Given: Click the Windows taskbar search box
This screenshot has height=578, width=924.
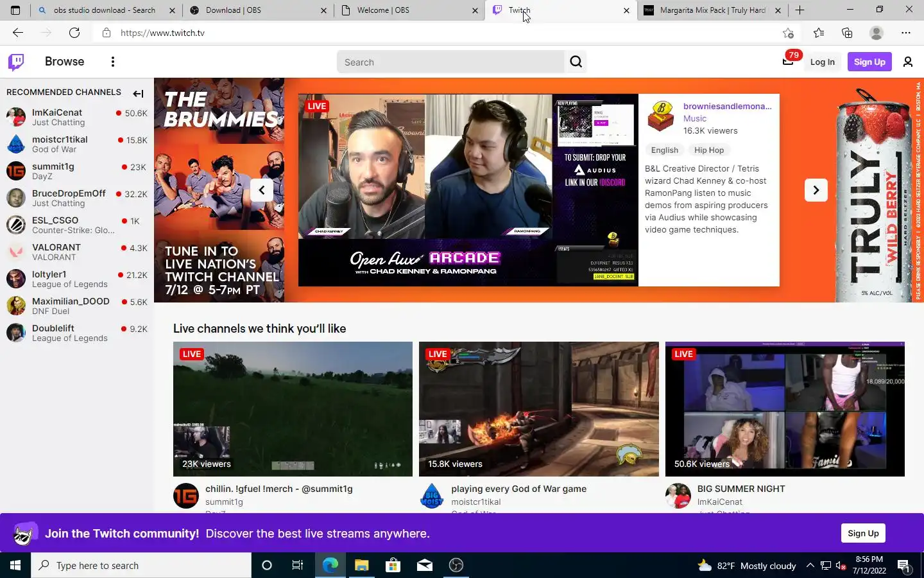Looking at the screenshot, I should coord(141,565).
